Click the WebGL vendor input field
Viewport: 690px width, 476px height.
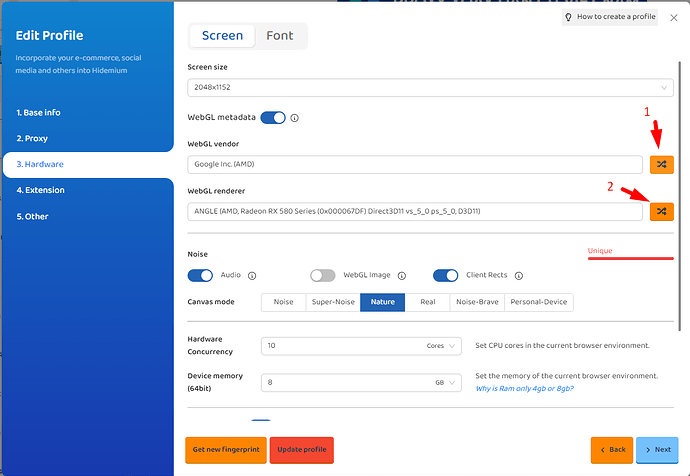415,165
